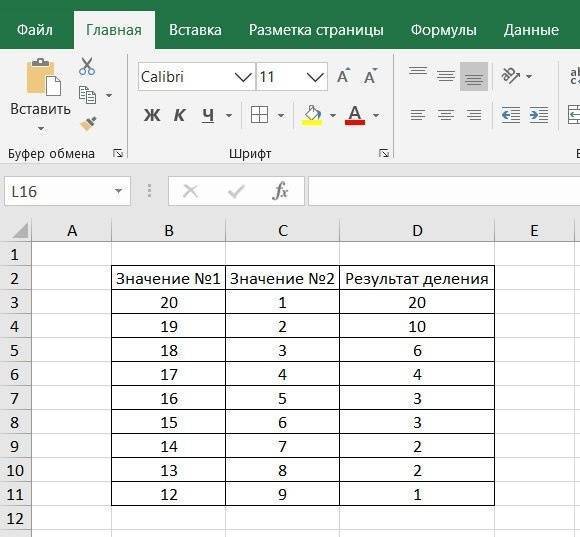Click the confirm checkmark in formula bar
The width and height of the screenshot is (580, 537).
point(236,191)
